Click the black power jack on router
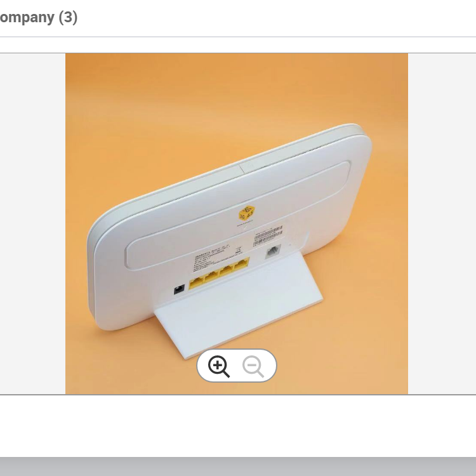 (x=179, y=289)
